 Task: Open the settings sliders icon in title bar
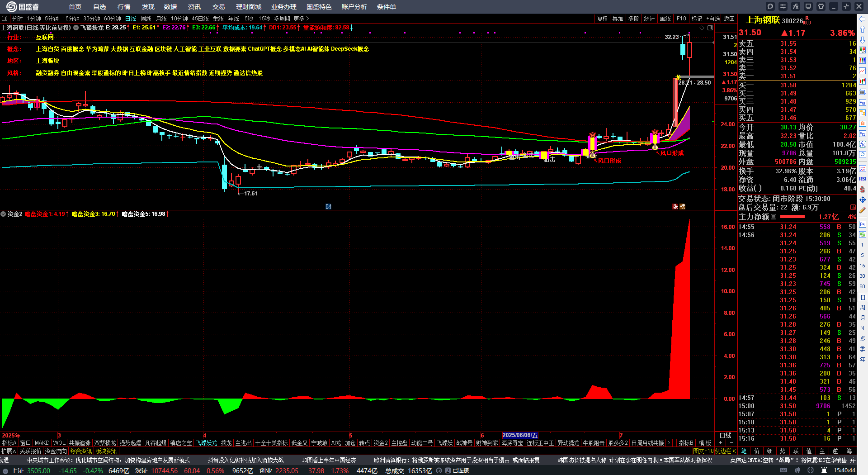pos(783,6)
